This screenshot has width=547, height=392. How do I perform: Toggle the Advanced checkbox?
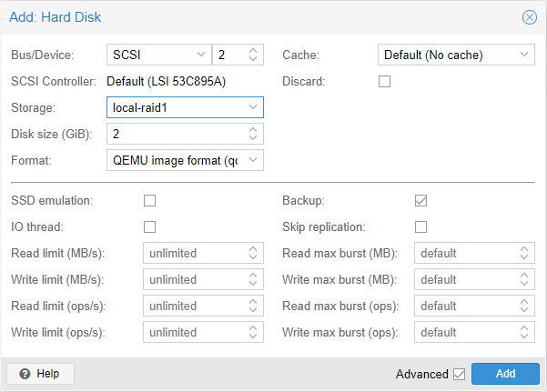coord(459,374)
